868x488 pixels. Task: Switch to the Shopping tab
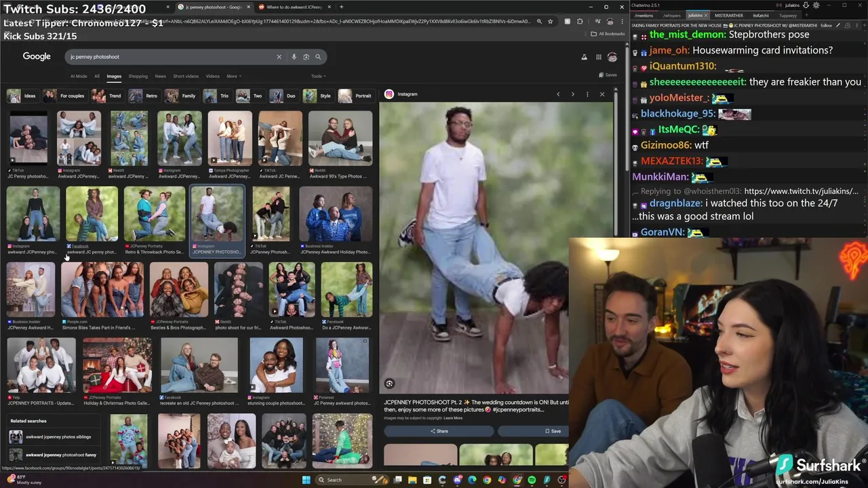click(138, 76)
